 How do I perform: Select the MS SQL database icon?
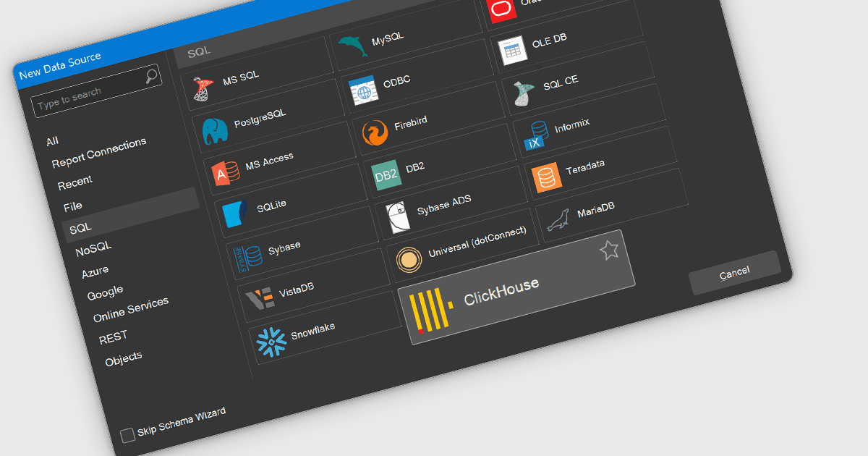(203, 90)
